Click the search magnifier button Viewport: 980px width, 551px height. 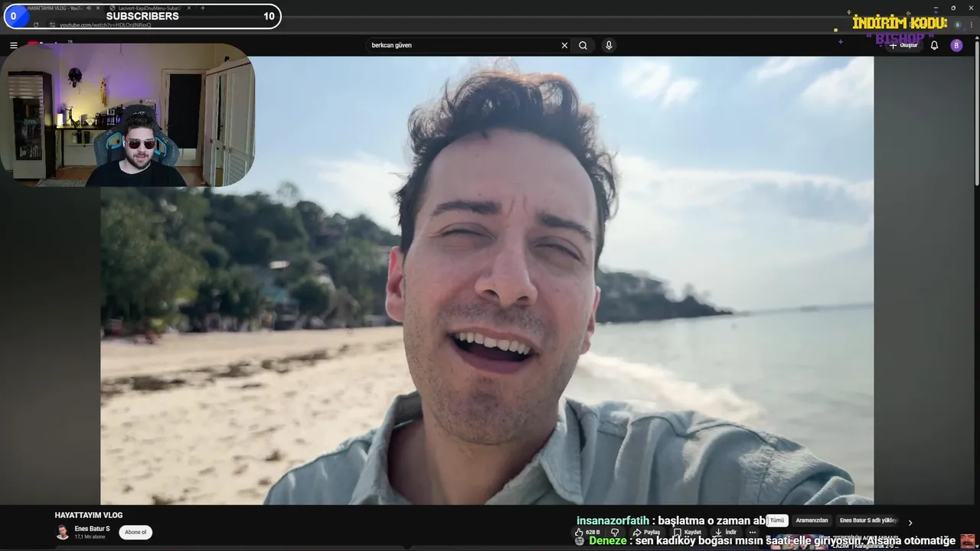[583, 45]
